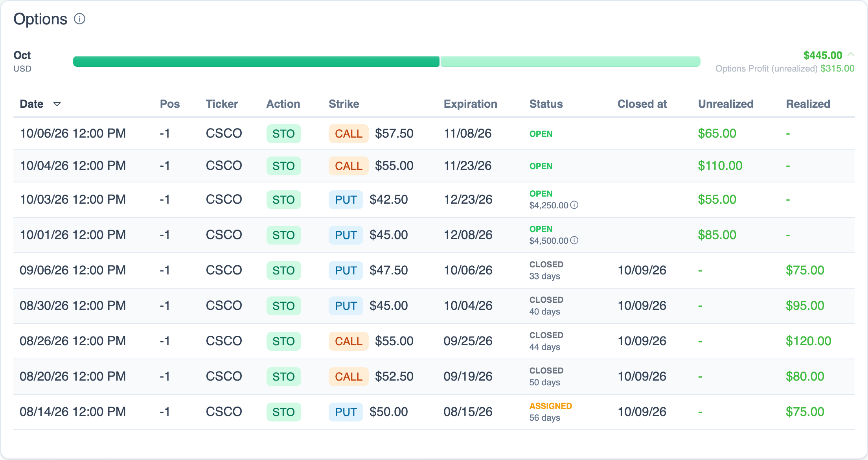Click the Action column header

click(x=283, y=104)
